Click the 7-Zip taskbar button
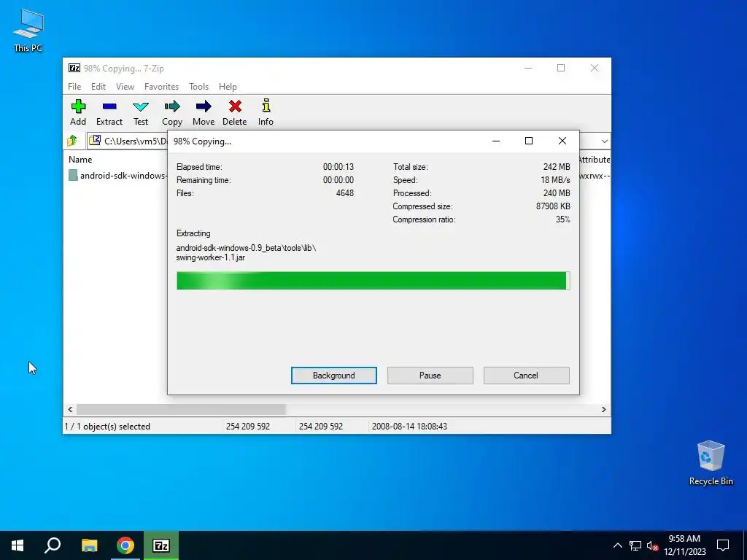The image size is (747, 560). click(x=161, y=545)
